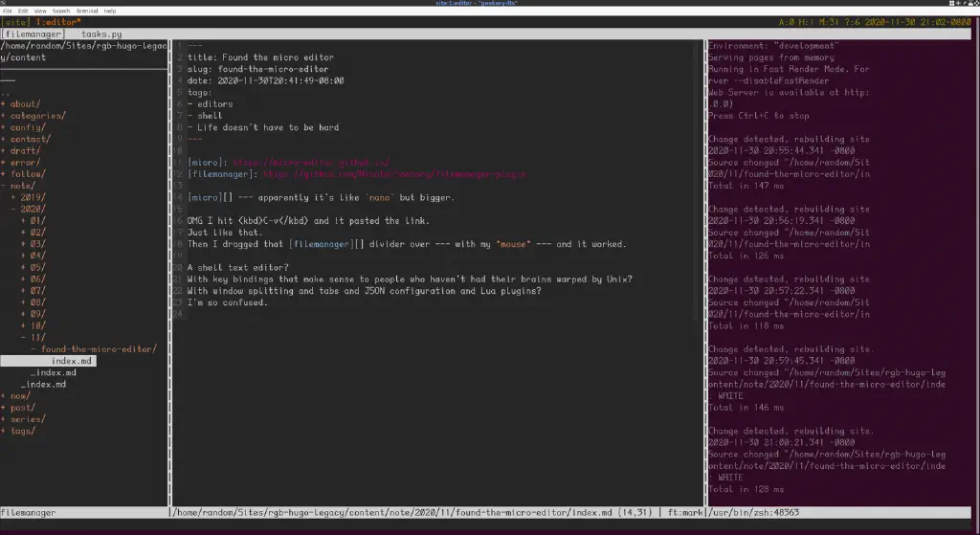
Task: Select the tmux window 1:editor
Action: click(x=57, y=22)
